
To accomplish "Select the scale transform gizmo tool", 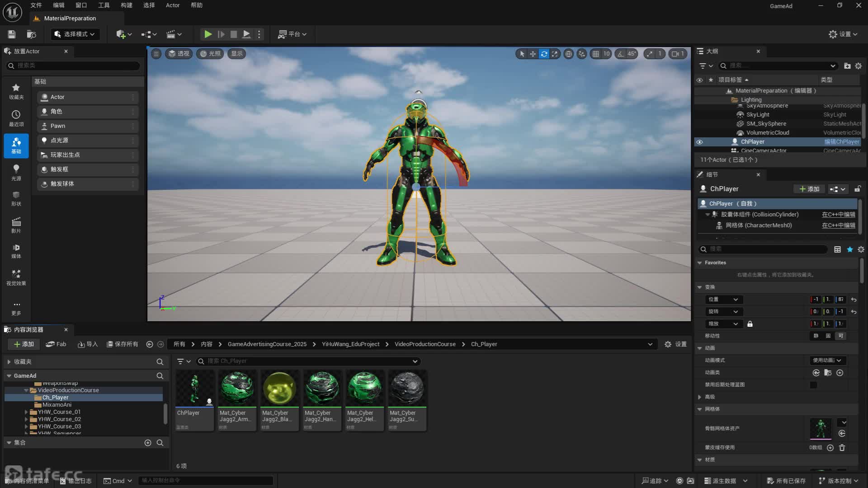I will click(555, 54).
